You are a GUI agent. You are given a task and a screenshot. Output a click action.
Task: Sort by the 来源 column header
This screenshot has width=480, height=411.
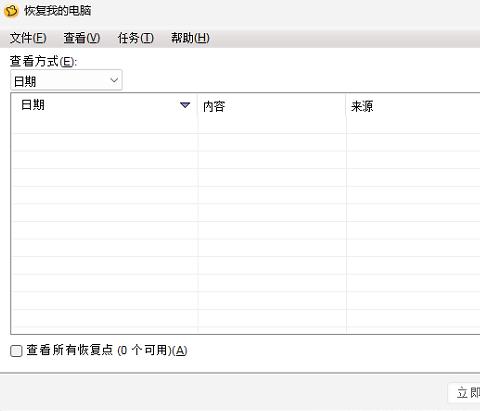tap(413, 106)
